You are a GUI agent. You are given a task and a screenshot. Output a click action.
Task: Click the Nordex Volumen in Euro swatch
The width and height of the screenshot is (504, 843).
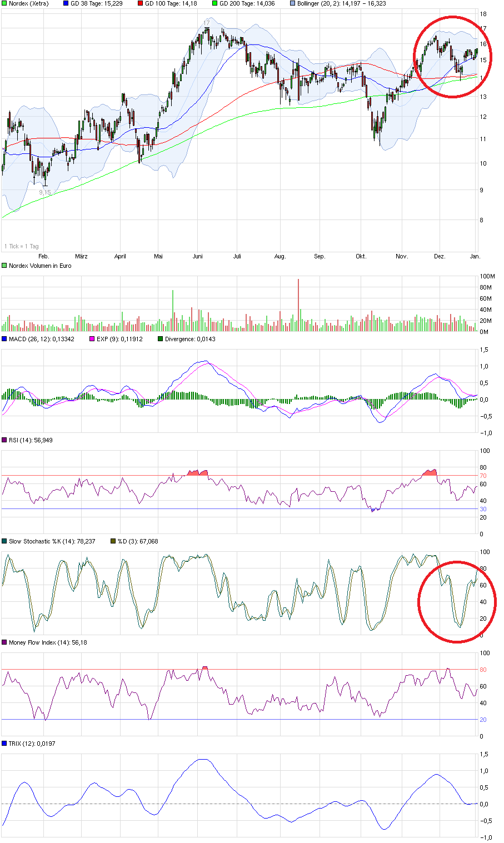coord(4,266)
